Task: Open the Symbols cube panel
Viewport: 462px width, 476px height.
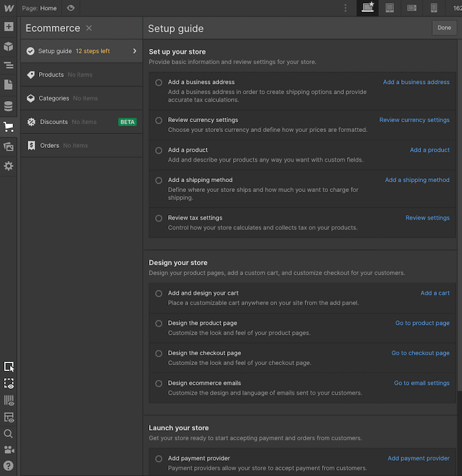Action: tap(9, 46)
